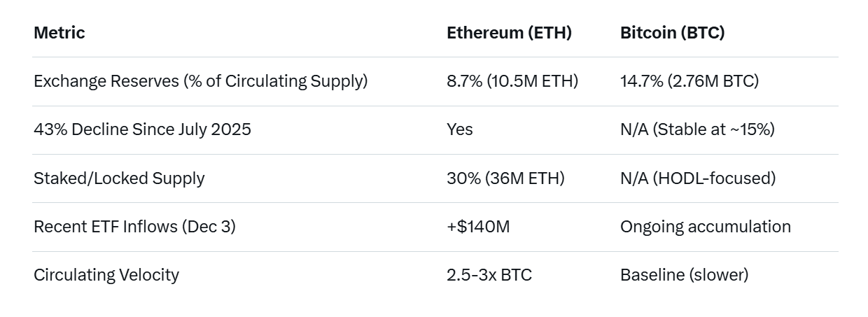Click the 2.5-3x BTC velocity value
868x317 pixels.
(489, 275)
